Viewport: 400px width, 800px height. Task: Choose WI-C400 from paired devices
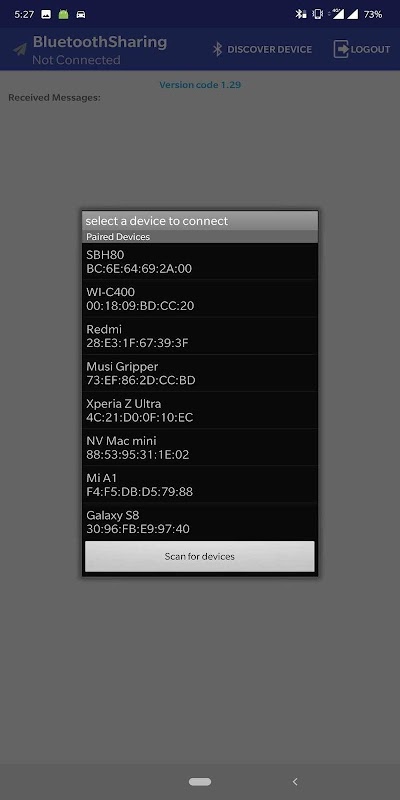tap(200, 298)
